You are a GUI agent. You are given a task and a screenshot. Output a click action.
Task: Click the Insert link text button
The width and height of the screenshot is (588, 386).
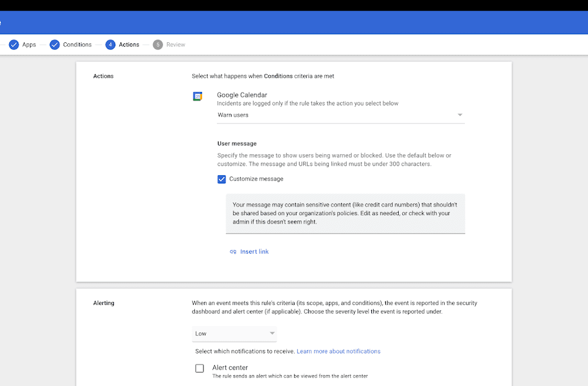(254, 252)
